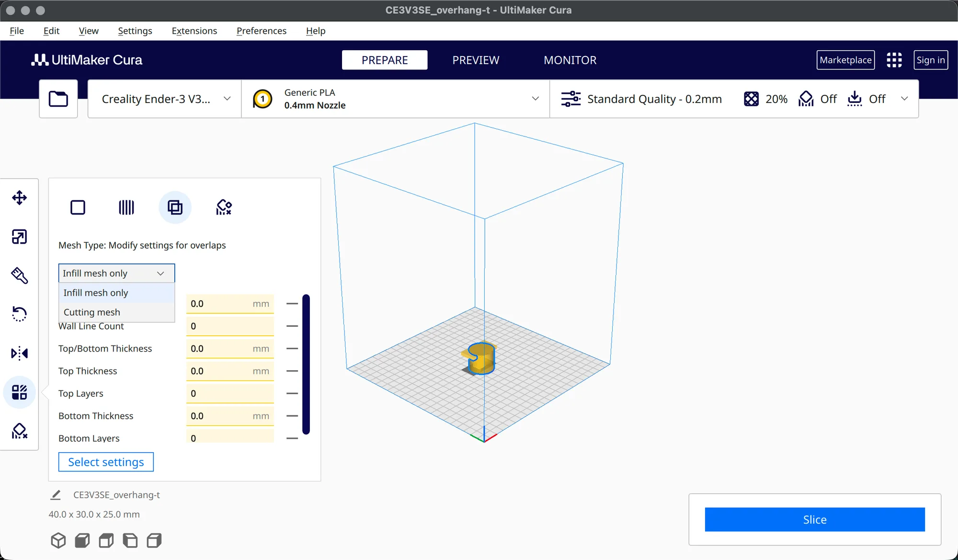This screenshot has width=958, height=560.
Task: Select the Mirror tool in the sidebar
Action: coord(19,354)
